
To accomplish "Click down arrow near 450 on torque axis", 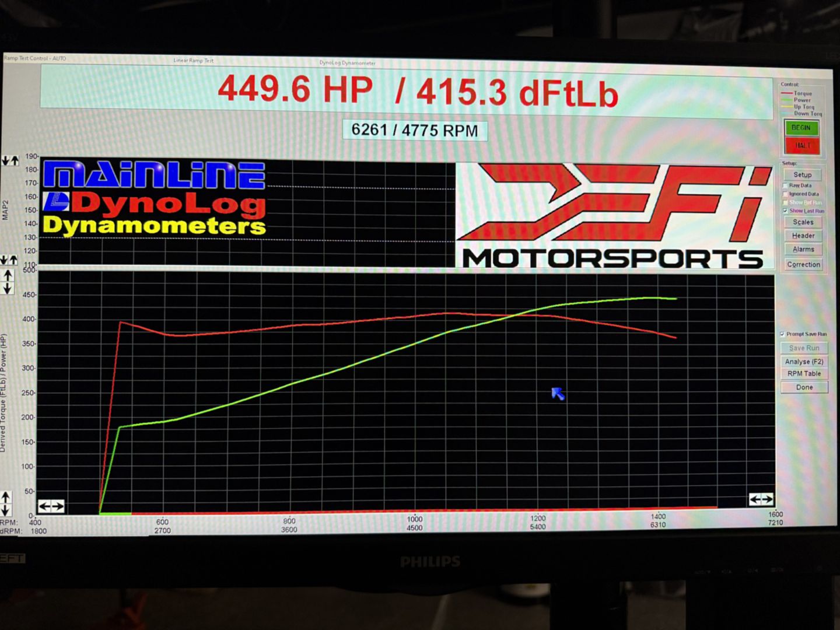I will click(8, 289).
